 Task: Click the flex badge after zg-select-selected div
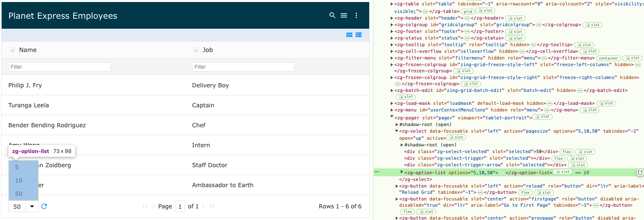[567, 152]
